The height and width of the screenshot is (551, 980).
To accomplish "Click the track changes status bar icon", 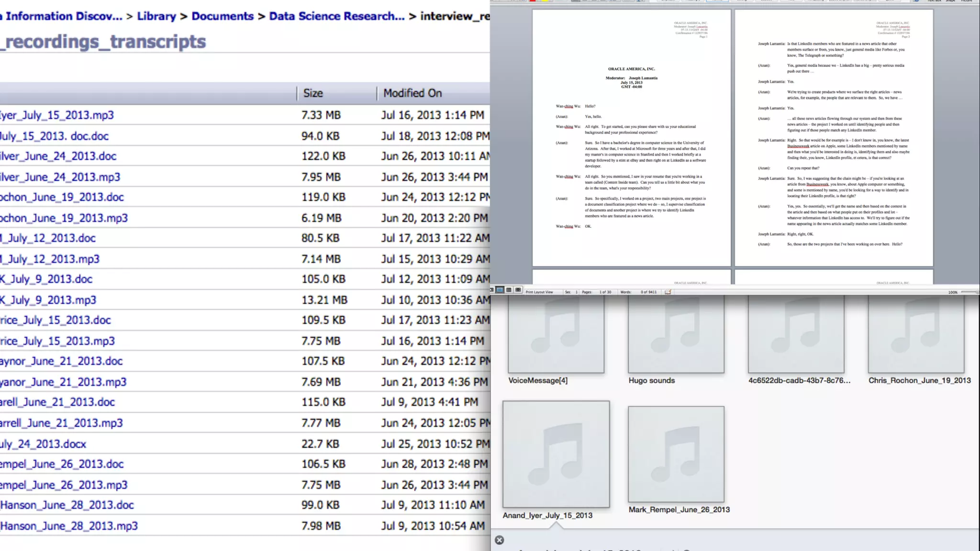I will [x=668, y=292].
